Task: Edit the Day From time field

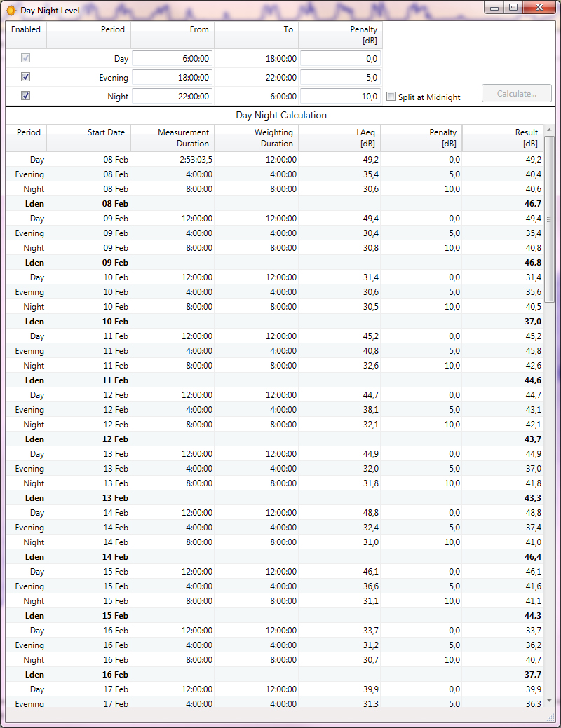Action: pyautogui.click(x=173, y=59)
